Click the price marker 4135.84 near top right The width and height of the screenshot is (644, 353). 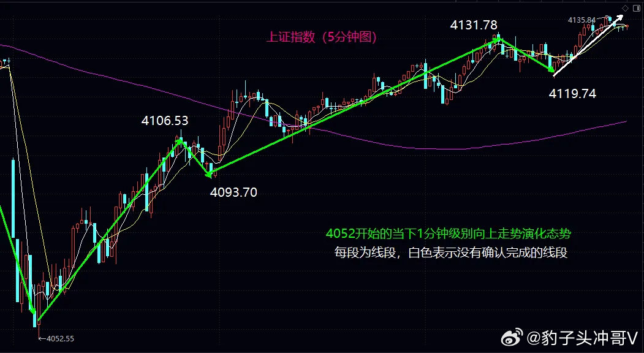pos(581,20)
